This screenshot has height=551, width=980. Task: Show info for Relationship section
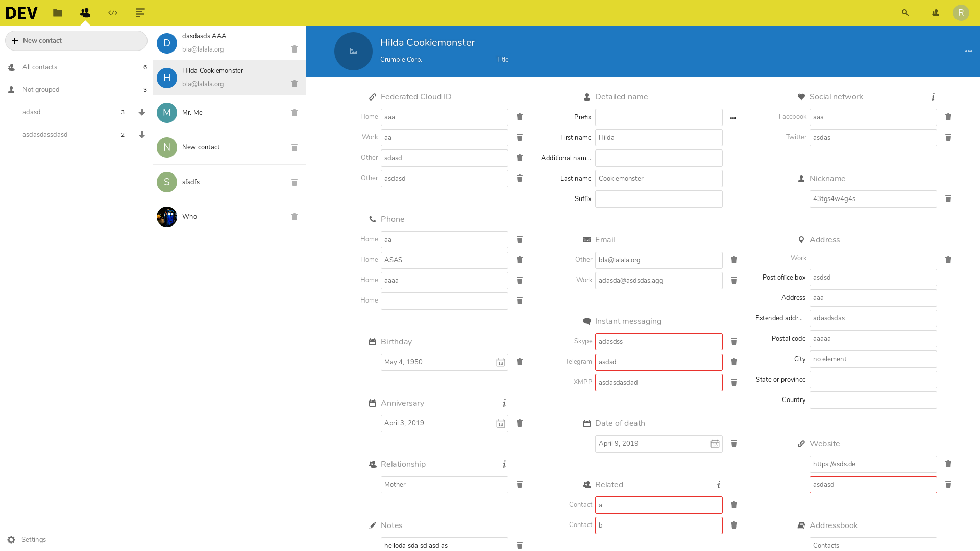[504, 464]
